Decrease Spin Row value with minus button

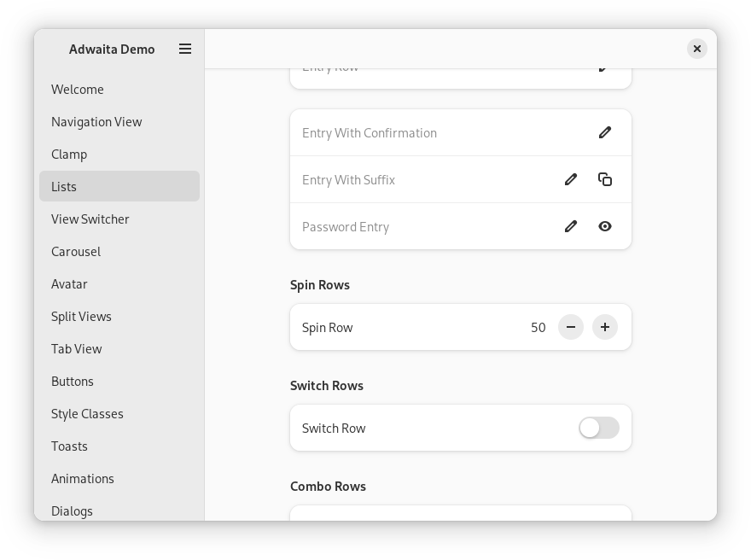pos(570,327)
